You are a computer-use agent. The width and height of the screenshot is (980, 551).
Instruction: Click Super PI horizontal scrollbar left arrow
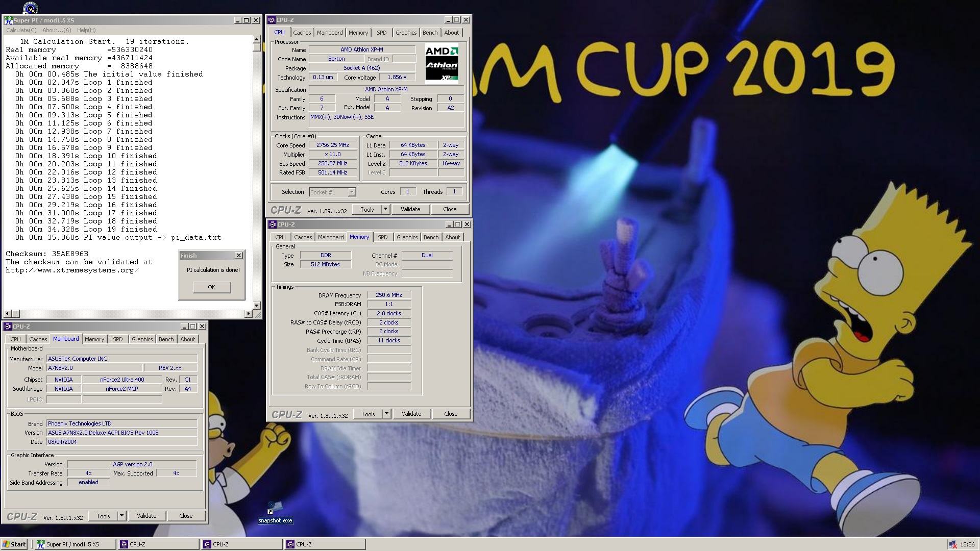(x=7, y=313)
